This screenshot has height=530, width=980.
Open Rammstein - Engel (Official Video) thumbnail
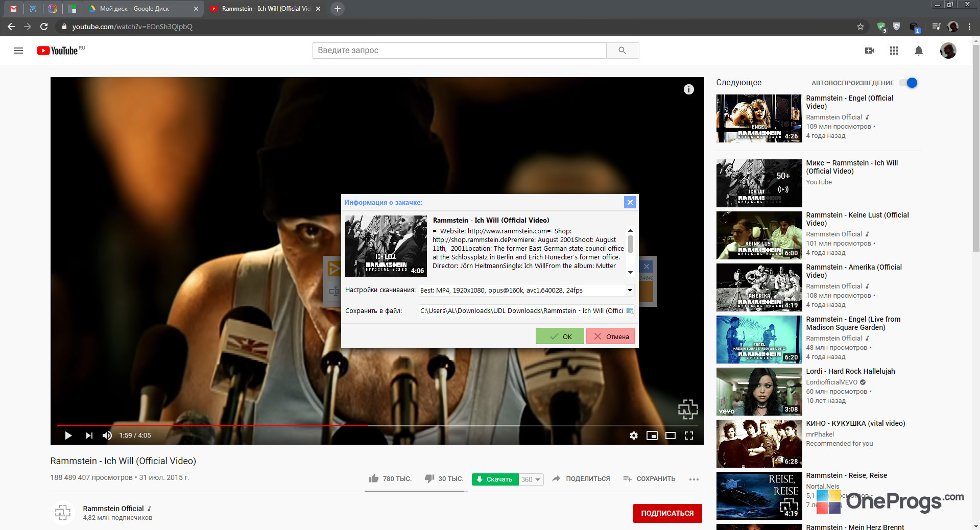759,118
